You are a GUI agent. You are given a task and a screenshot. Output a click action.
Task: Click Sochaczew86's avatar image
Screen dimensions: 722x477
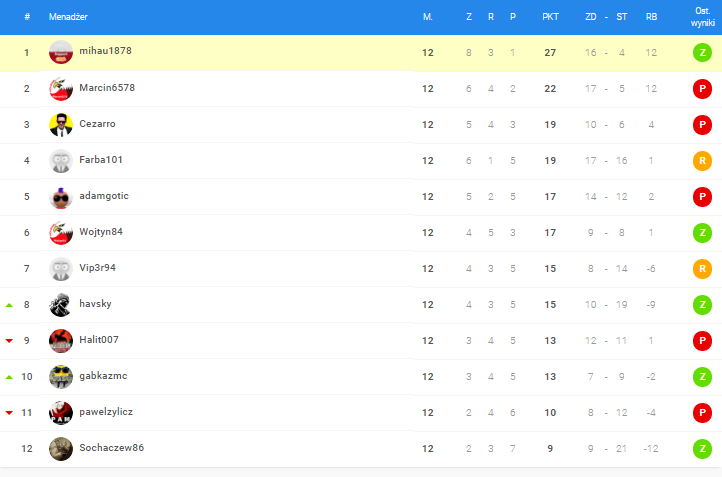click(61, 448)
